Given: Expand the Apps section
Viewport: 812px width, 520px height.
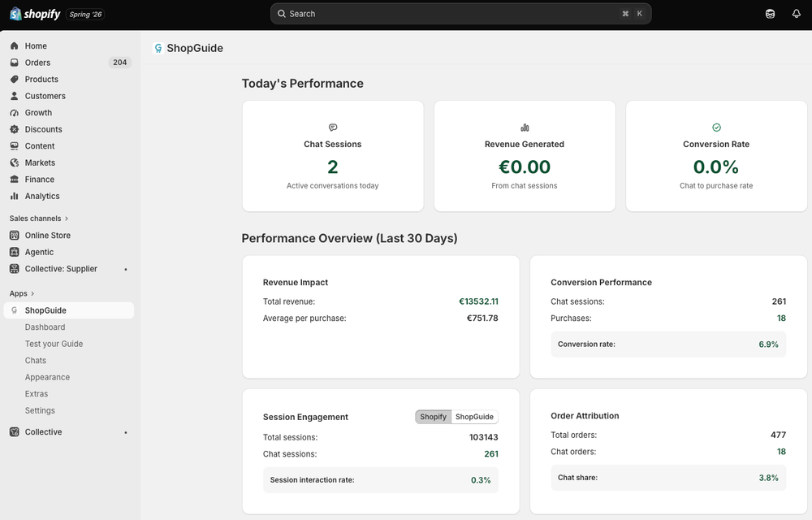Looking at the screenshot, I should [x=22, y=293].
